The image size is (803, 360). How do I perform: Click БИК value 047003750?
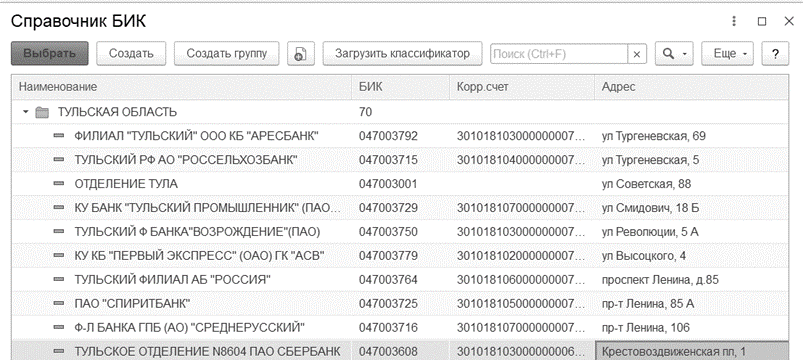tap(388, 231)
